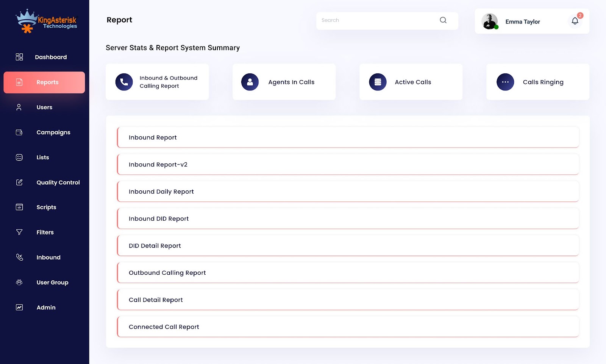Go to the Users menu item
The width and height of the screenshot is (606, 364).
coord(44,107)
